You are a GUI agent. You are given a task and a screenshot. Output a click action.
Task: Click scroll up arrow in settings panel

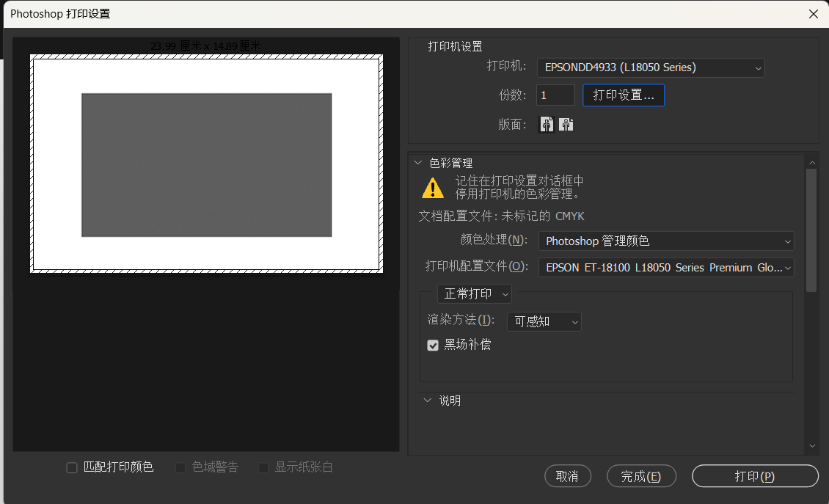(811, 162)
